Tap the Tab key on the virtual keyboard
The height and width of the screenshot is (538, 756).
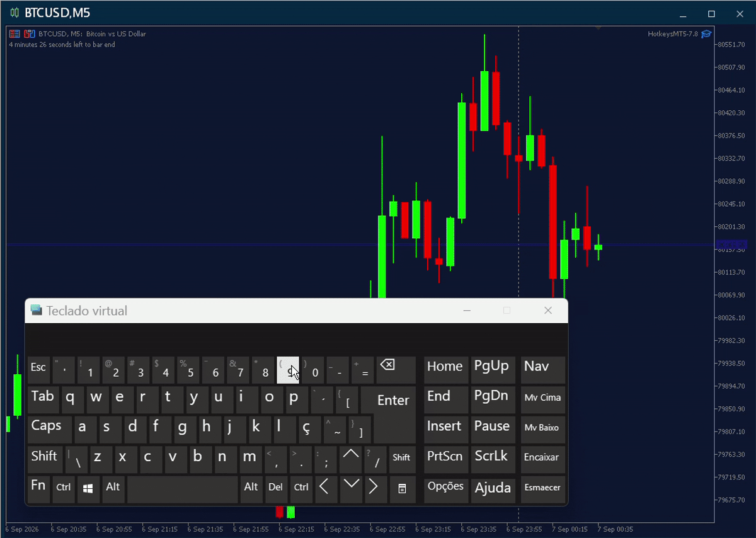pos(43,399)
